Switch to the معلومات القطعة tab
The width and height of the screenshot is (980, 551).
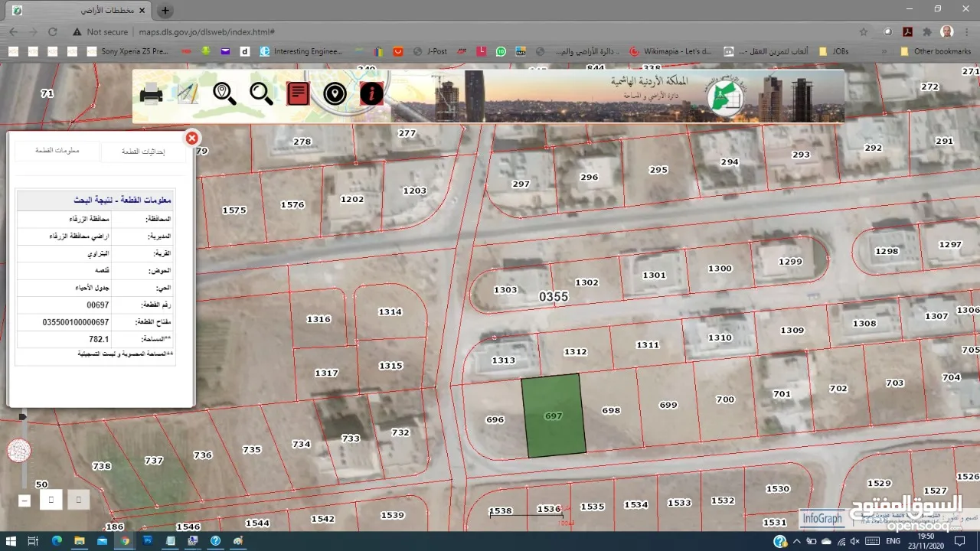57,150
